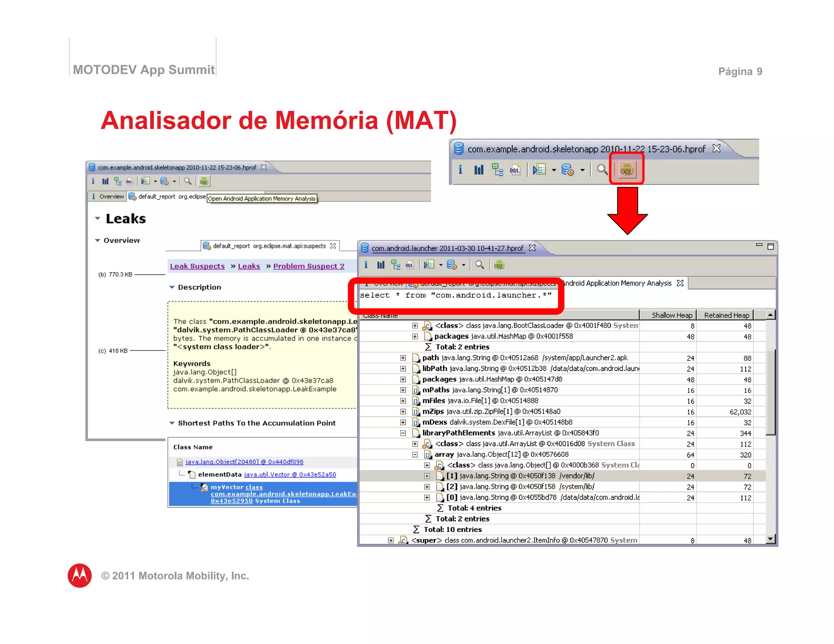Click the Run Report icon in the launcher window toolbar
Viewport: 834px width, 644px height.
coord(429,265)
